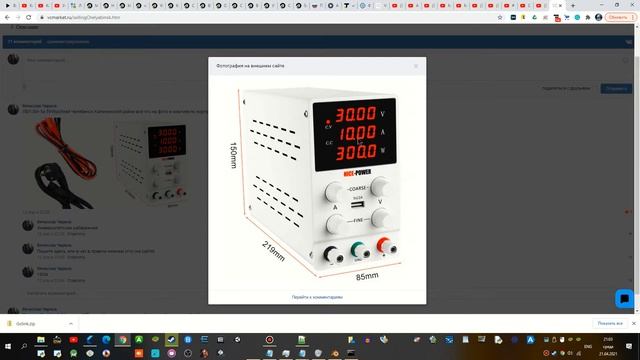Open the blue chat widget button
This screenshot has width=640, height=360.
click(x=624, y=299)
